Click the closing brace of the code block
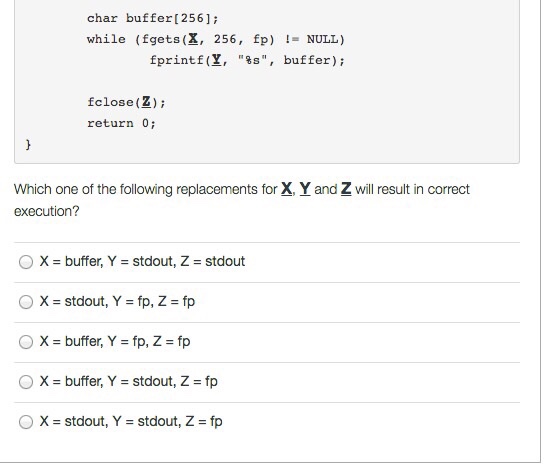This screenshot has width=544, height=468. click(28, 144)
